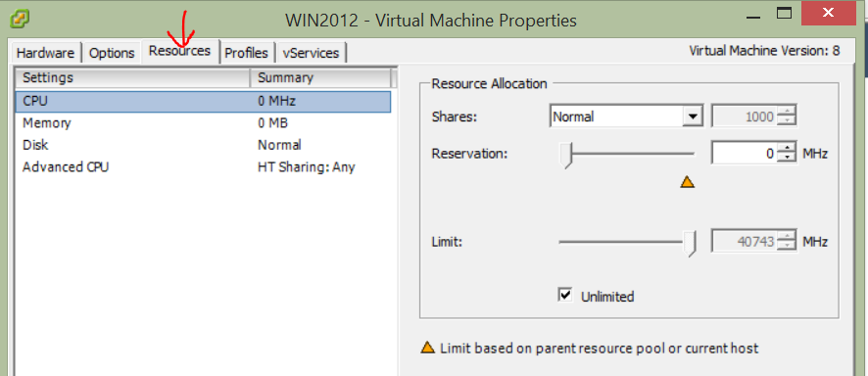Decrease Reservation MHz with down spinner arrow

coord(787,159)
